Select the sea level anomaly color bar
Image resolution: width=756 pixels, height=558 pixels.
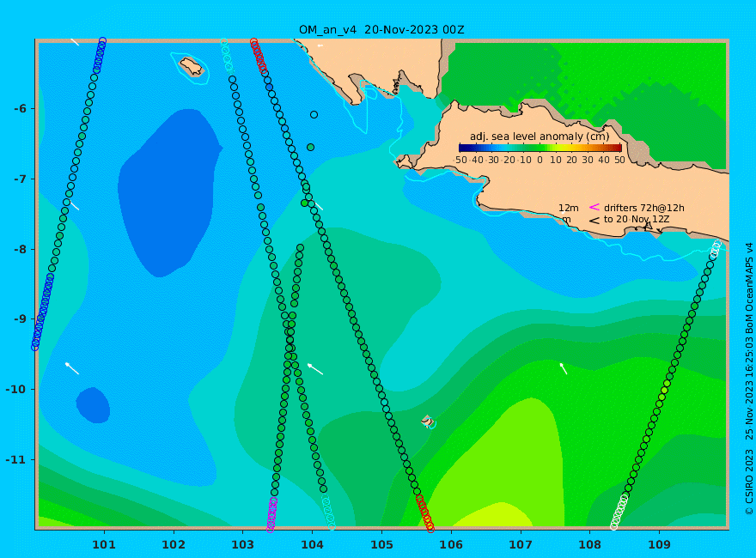pos(540,148)
